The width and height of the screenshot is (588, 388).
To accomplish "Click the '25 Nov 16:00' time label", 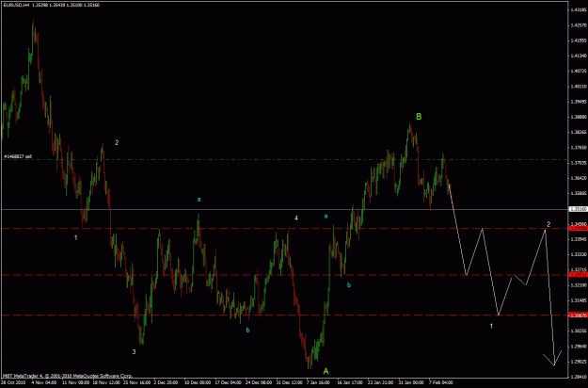I will pyautogui.click(x=136, y=382).
